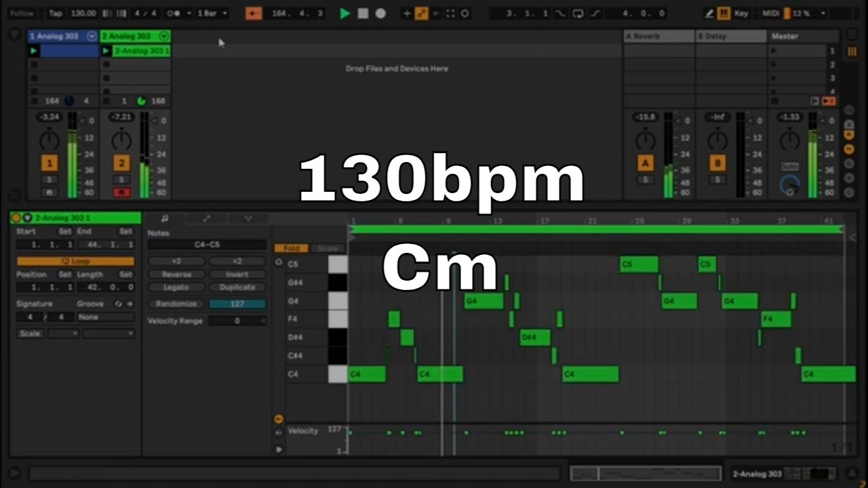The height and width of the screenshot is (488, 868).
Task: Launch Master scene 1
Action: pos(774,51)
